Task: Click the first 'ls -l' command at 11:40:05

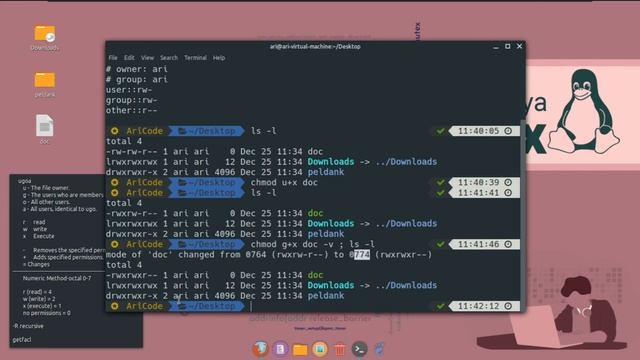Action: click(x=263, y=131)
